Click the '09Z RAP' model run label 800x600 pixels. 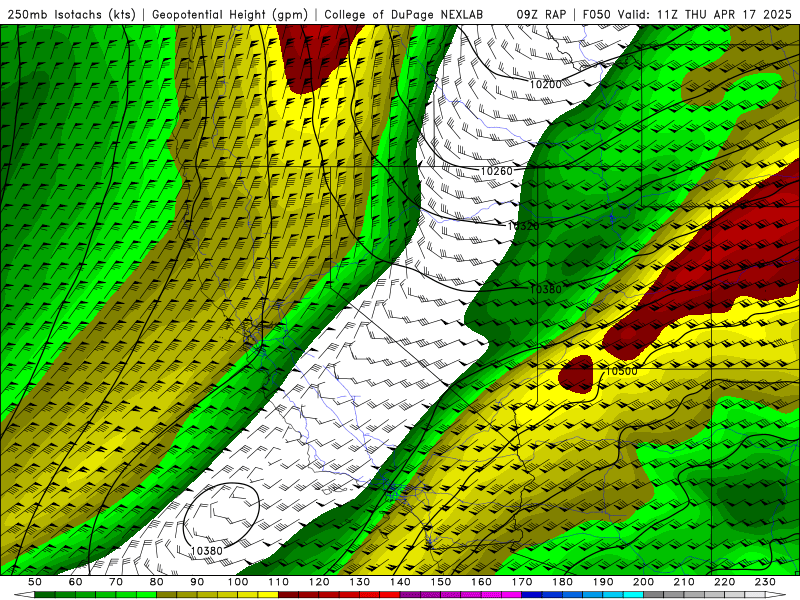[x=541, y=14]
